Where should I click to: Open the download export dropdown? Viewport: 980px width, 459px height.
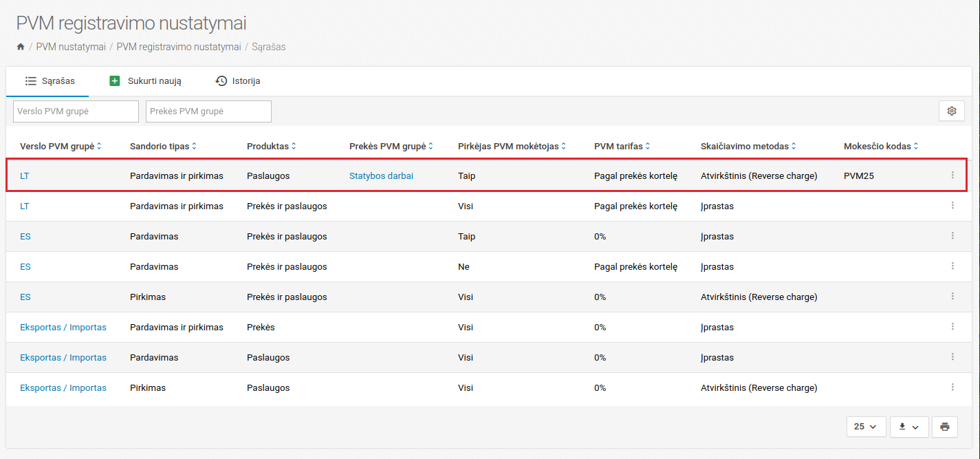(x=909, y=427)
